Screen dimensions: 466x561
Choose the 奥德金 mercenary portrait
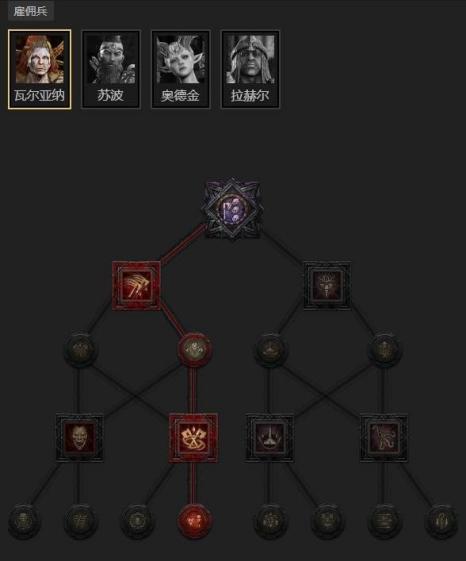coord(180,69)
